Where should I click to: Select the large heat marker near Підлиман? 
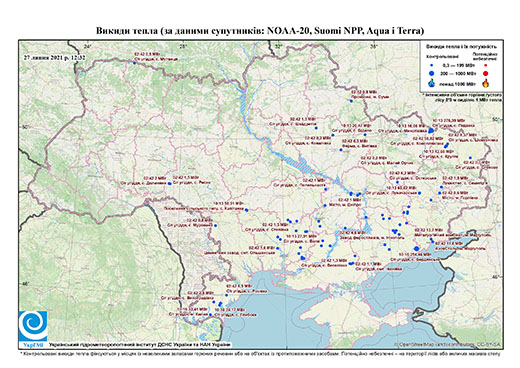(x=431, y=130)
